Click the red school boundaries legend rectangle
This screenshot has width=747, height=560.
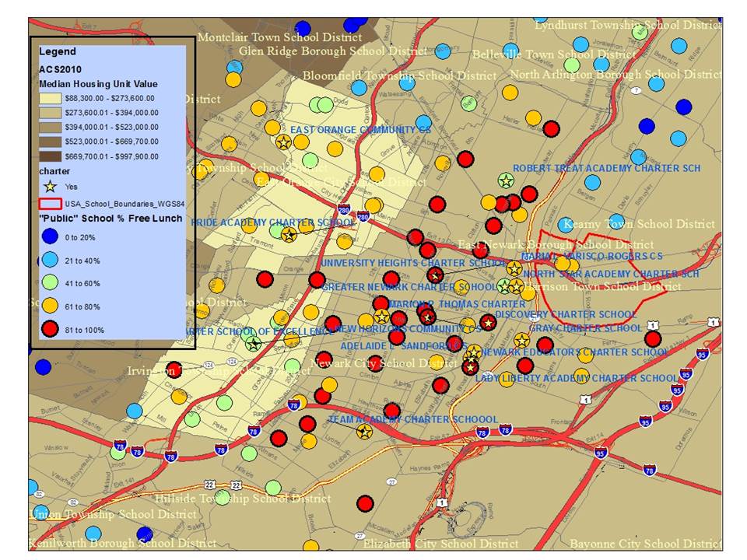tap(49, 202)
